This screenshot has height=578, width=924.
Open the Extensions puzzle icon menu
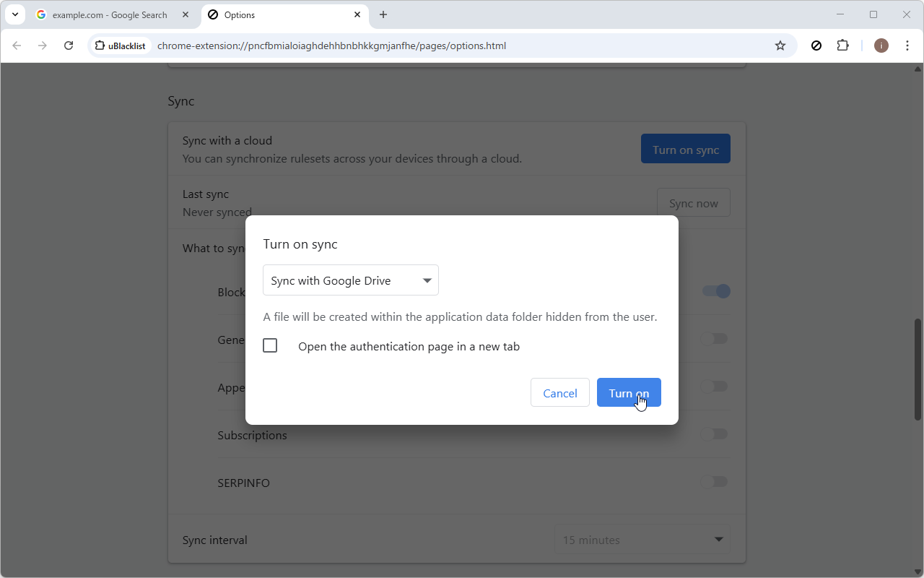[x=842, y=46]
